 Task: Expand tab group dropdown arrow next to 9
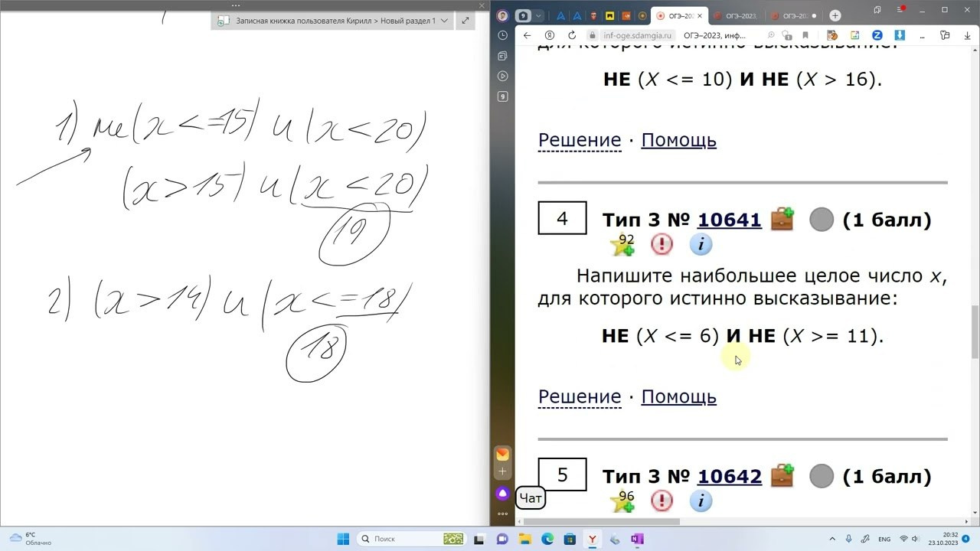538,15
